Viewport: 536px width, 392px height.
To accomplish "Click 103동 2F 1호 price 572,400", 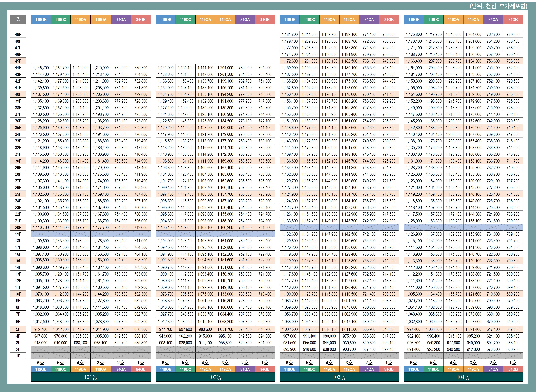I will tap(389, 349).
